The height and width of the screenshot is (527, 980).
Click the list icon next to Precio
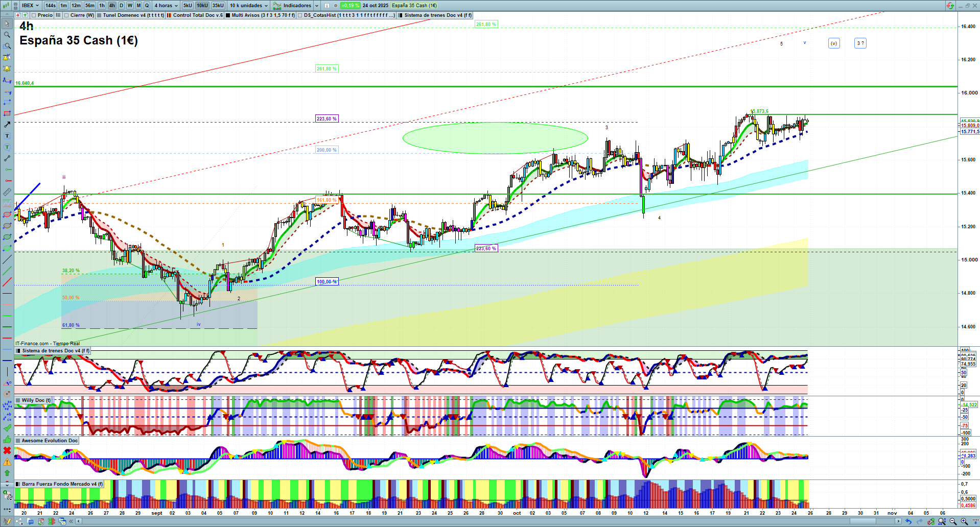[58, 15]
